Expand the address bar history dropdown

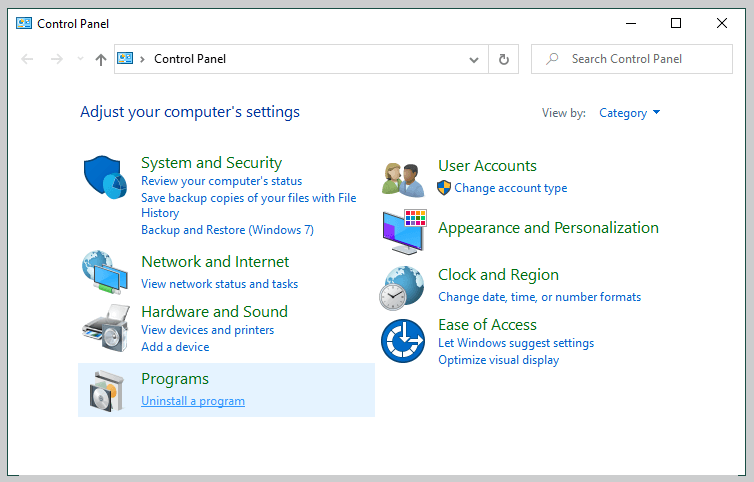point(474,60)
